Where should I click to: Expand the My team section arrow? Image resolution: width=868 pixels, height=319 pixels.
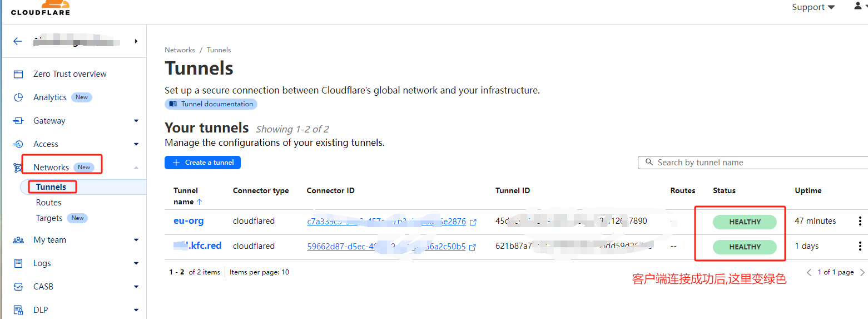click(x=136, y=240)
